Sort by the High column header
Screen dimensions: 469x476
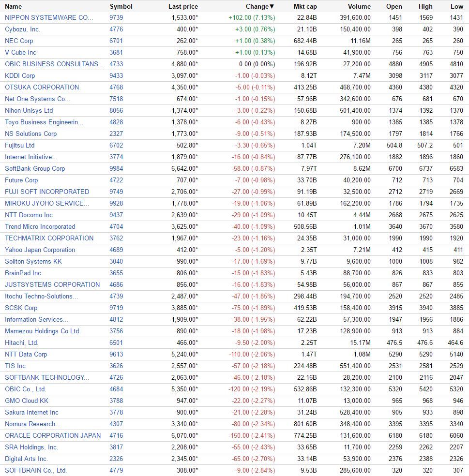coord(425,6)
